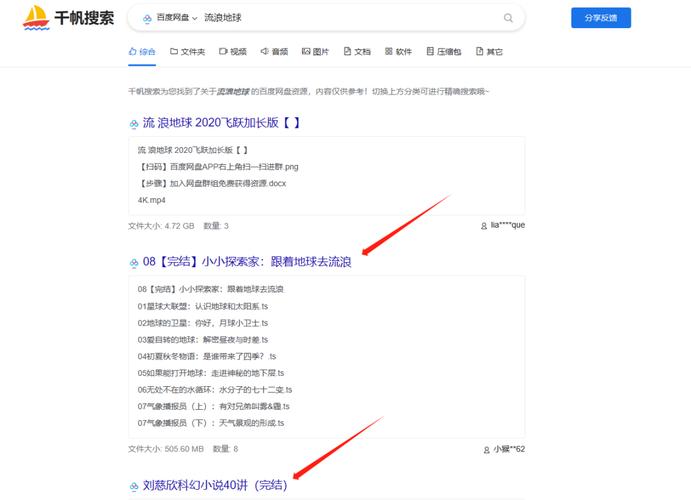Screen dimensions: 691x500
Task: Click file 【扫码】百度网盘APP右上角扫一扫进群.png
Action: pyautogui.click(x=218, y=167)
